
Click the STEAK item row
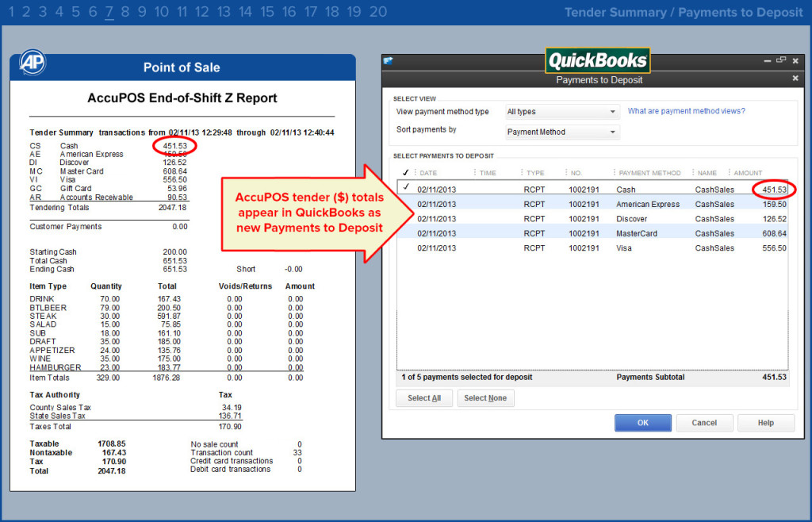tap(167, 316)
